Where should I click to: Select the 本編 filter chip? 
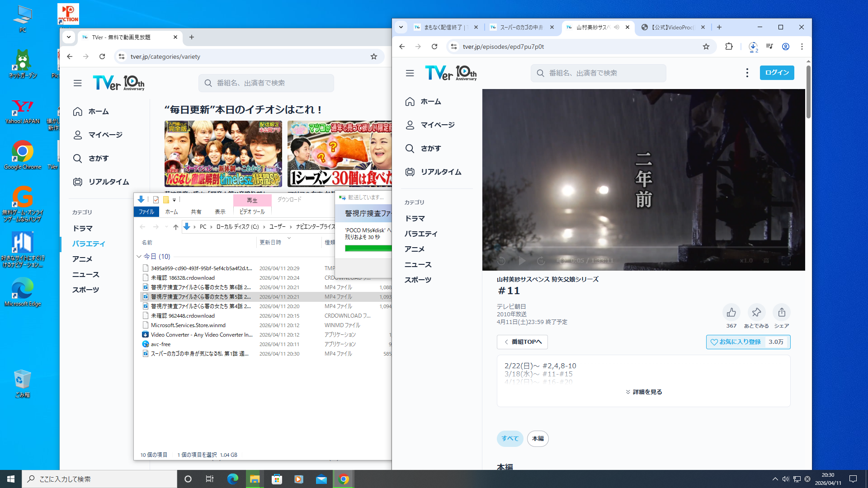click(x=538, y=439)
